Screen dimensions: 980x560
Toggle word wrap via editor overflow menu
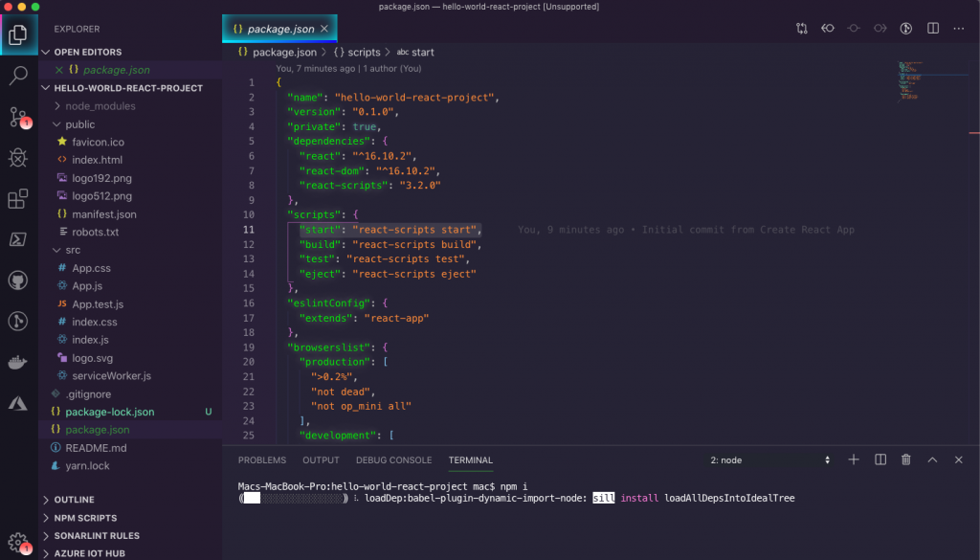click(958, 29)
